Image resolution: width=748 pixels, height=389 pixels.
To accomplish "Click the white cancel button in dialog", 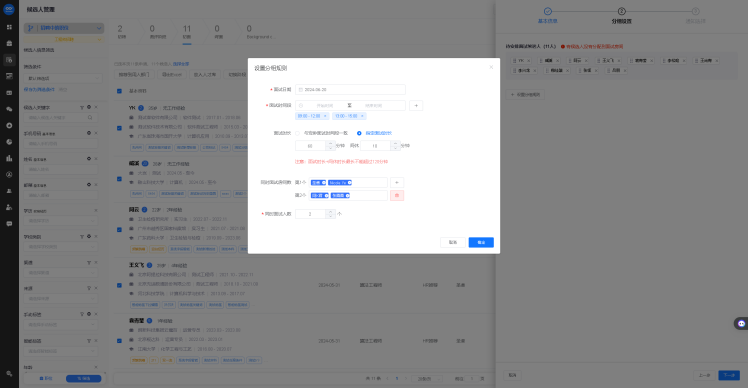I will [453, 242].
